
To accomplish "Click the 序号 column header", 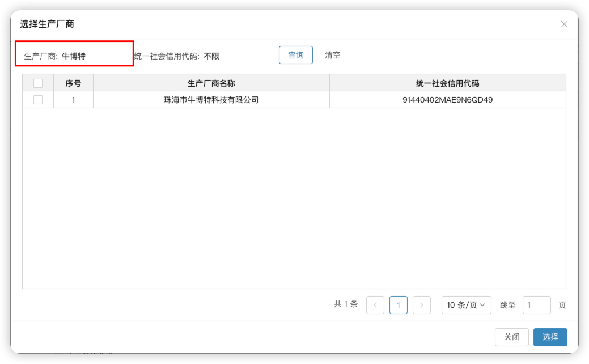I will click(73, 83).
